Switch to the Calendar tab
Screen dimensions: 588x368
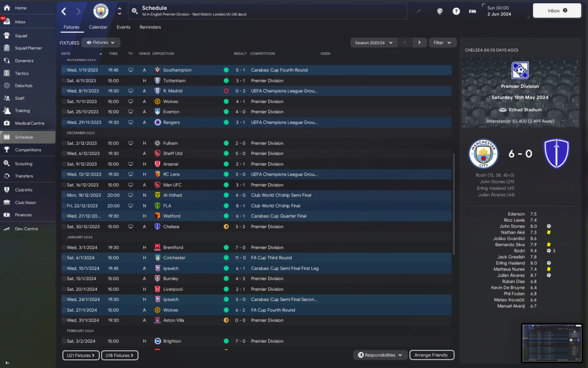98,27
